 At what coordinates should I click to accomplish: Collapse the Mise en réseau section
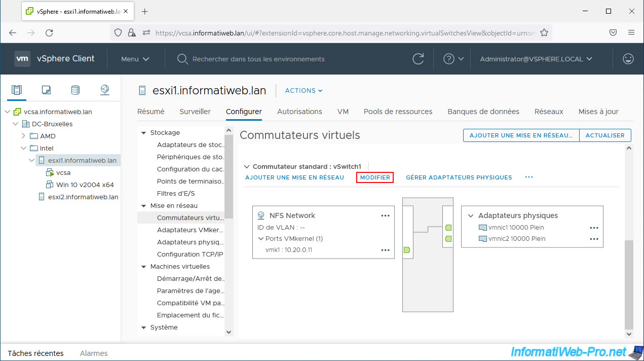144,206
